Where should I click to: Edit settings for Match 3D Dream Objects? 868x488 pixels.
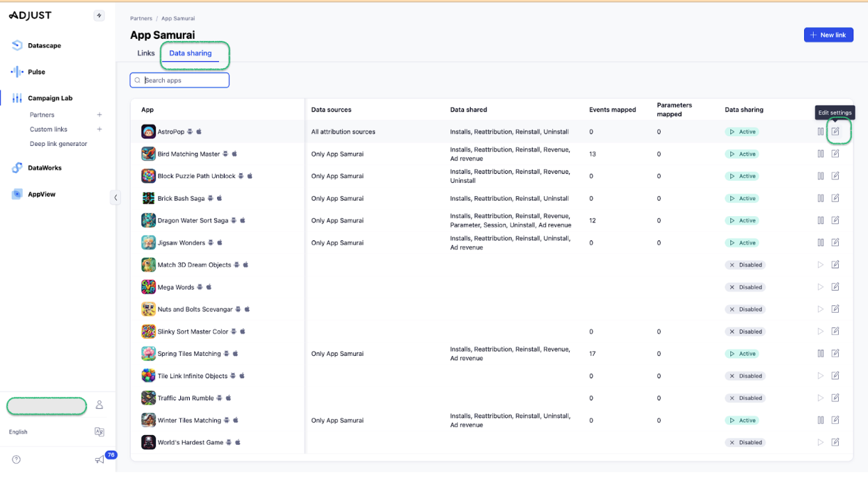click(x=835, y=265)
